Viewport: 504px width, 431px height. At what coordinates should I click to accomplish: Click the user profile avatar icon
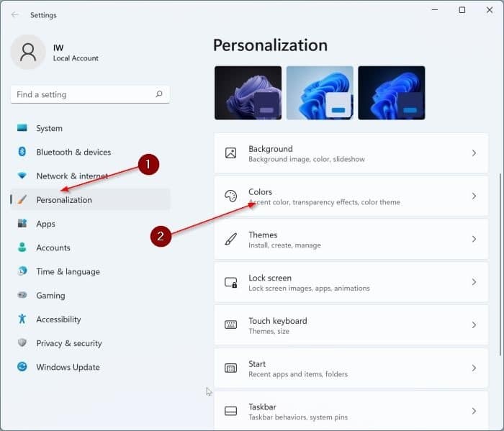click(28, 53)
